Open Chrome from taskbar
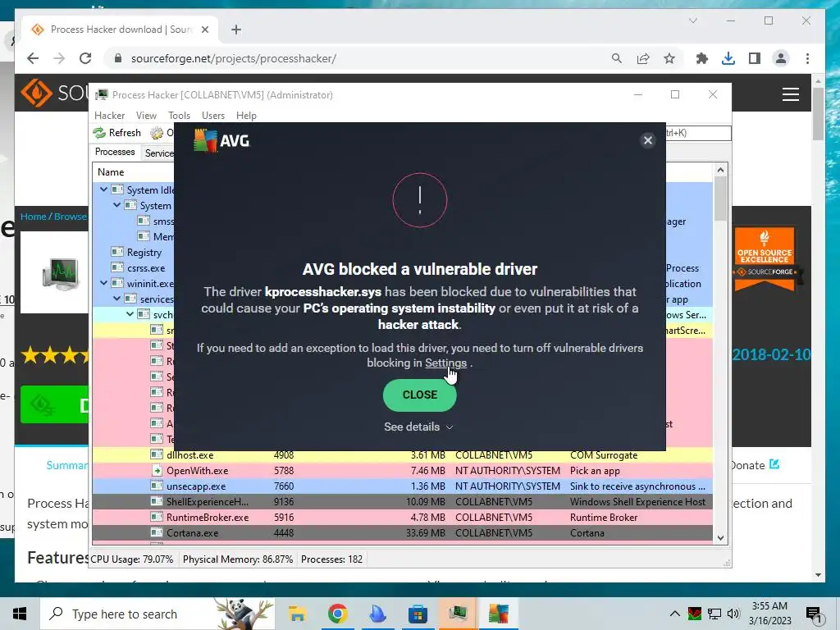 [x=337, y=614]
